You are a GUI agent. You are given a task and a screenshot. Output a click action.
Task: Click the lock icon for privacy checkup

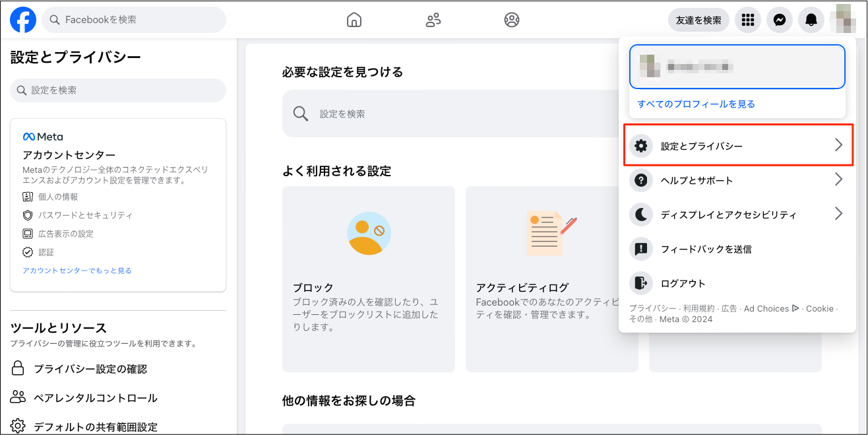(x=18, y=368)
